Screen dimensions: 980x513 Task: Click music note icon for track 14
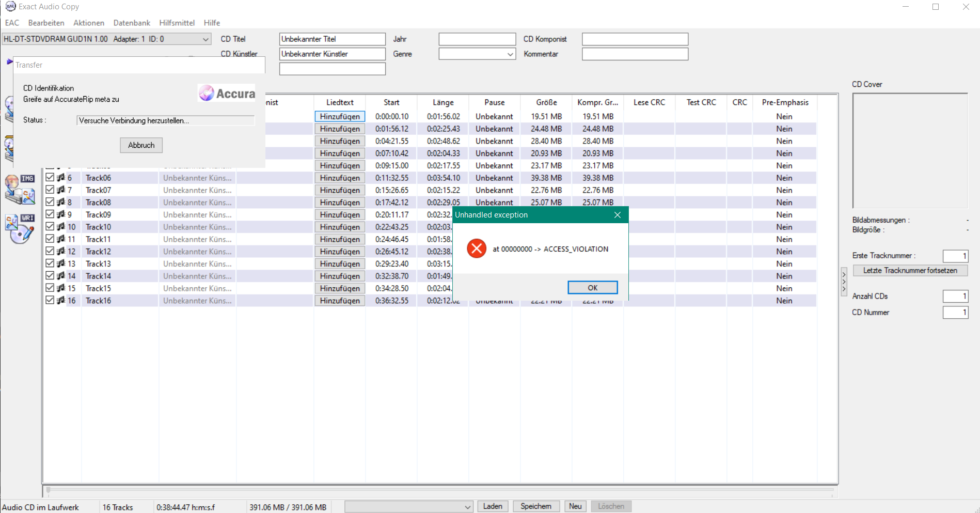click(x=61, y=275)
